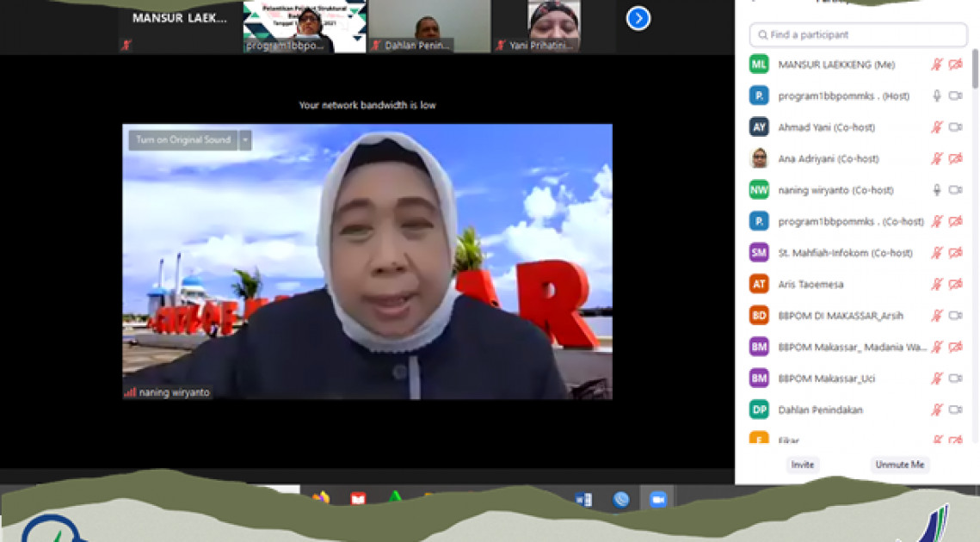Click camera icon for Dahlan Penindakan

pos(956,410)
